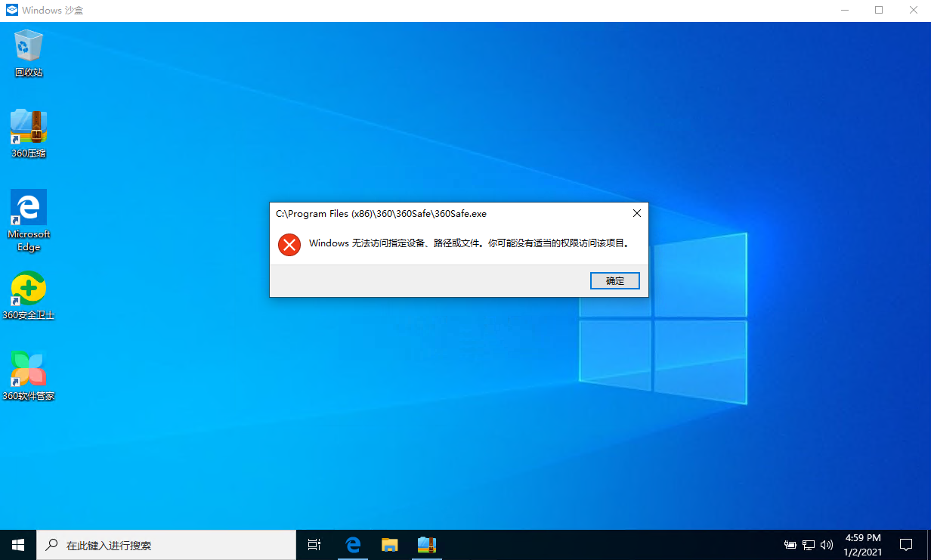Open the 360软件管家 desktop shortcut
The image size is (931, 560).
click(x=29, y=376)
